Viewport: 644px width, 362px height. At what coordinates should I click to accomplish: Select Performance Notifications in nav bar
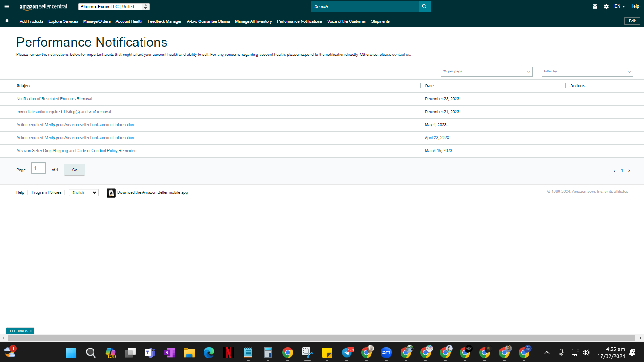(x=299, y=21)
